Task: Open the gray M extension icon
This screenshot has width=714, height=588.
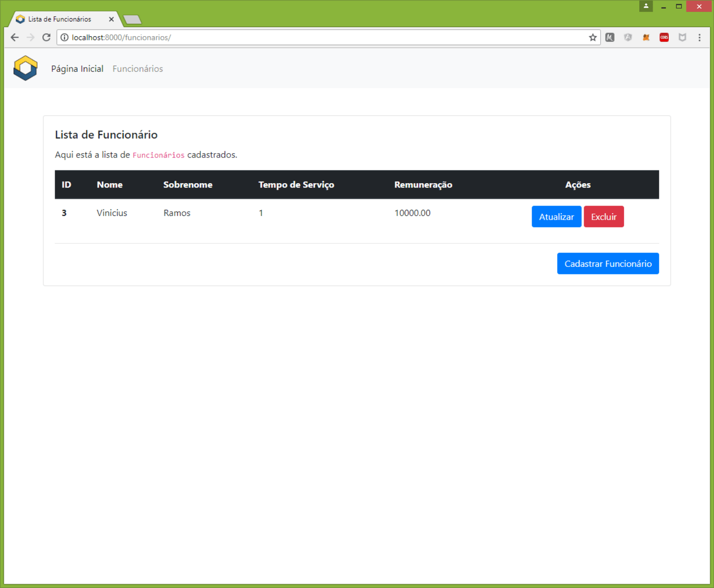Action: [610, 37]
